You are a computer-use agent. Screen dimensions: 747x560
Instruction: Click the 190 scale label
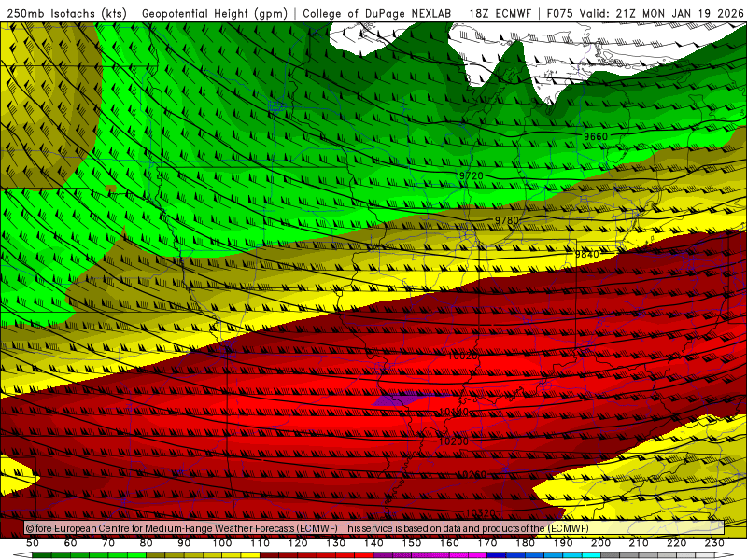563,543
